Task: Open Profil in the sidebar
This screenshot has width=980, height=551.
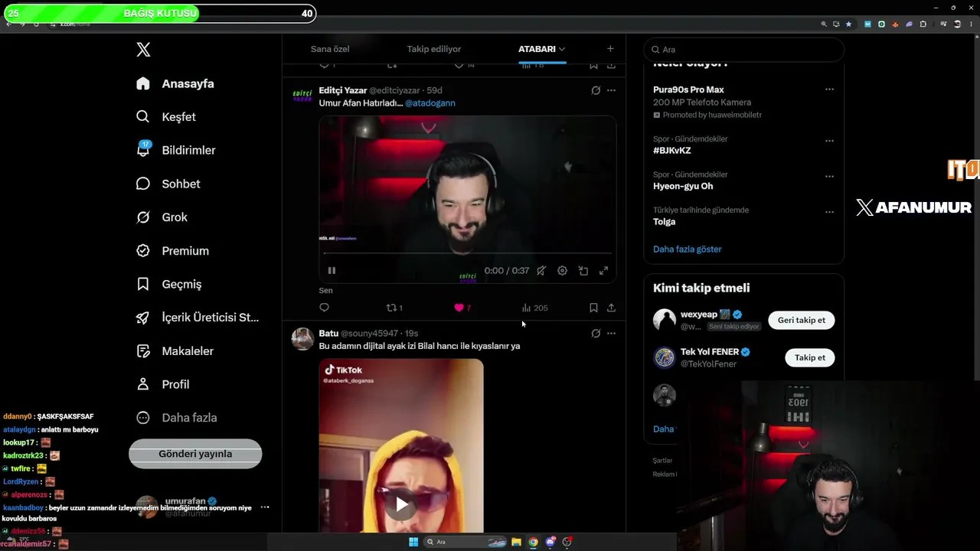Action: point(162,384)
